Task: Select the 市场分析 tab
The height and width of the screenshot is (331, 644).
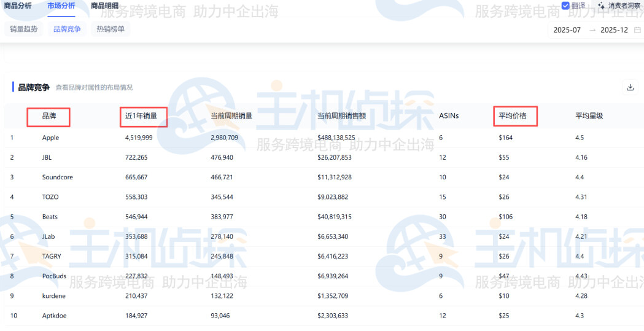Action: pyautogui.click(x=61, y=6)
